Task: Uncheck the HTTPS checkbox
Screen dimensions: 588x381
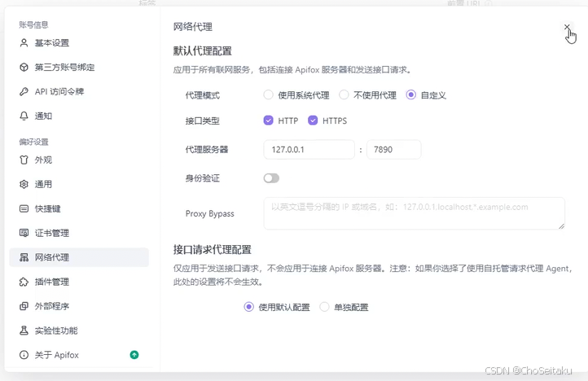Action: (x=313, y=120)
